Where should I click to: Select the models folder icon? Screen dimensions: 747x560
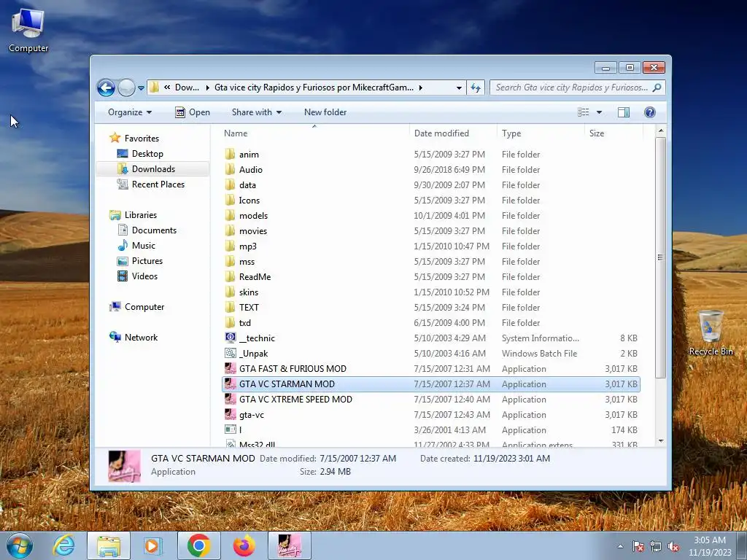(x=230, y=215)
